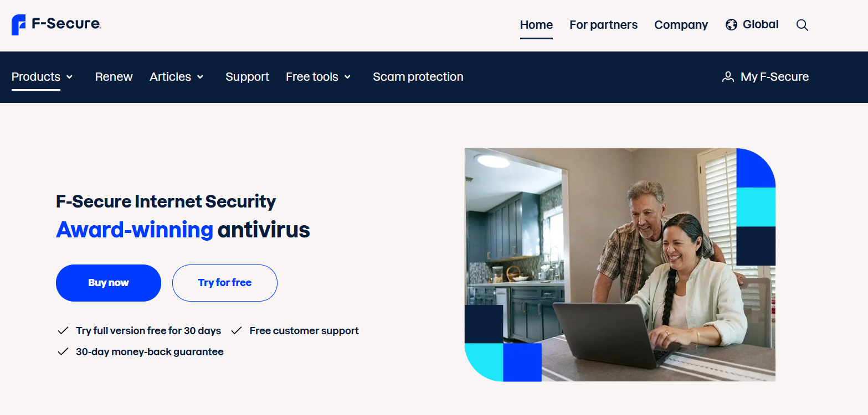868x415 pixels.
Task: Open the Scam protection link
Action: 418,77
